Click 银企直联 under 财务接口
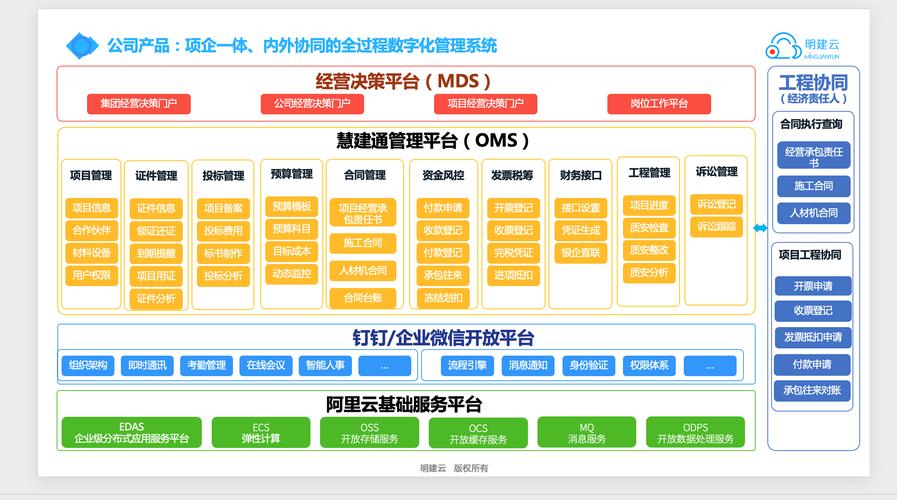Screen dimensions: 897x500 point(580,253)
